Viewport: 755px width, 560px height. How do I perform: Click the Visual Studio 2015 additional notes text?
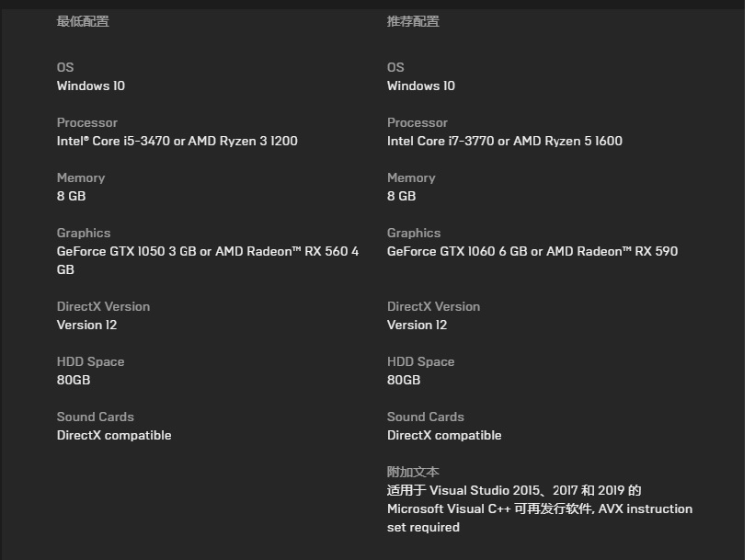[540, 509]
